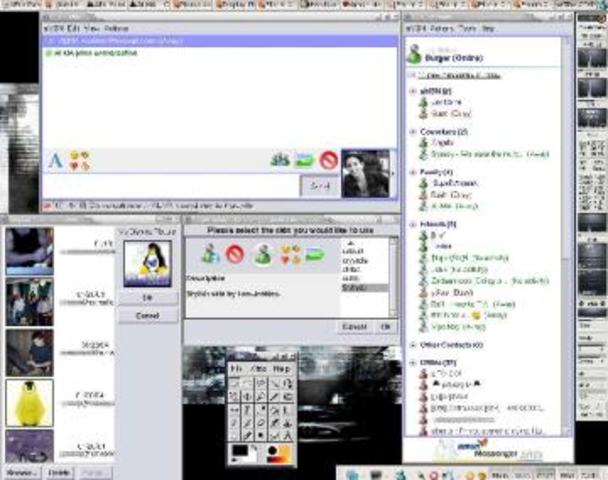The width and height of the screenshot is (608, 480).
Task: Click GIMP foreground color swatch
Action: click(240, 451)
